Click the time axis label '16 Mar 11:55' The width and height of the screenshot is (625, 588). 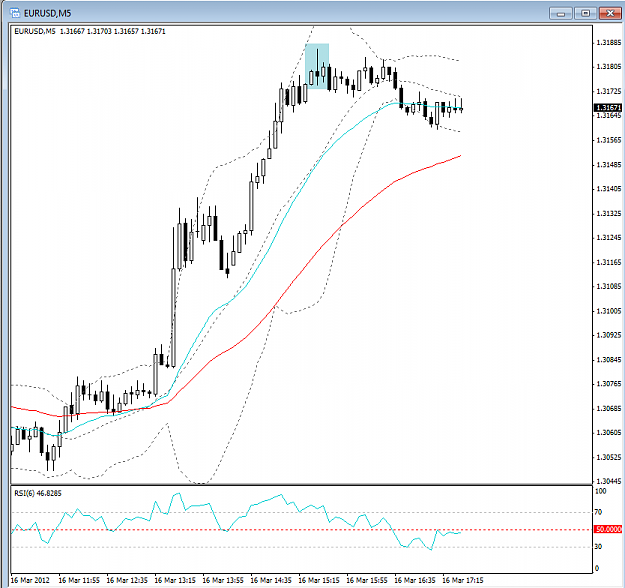(79, 580)
